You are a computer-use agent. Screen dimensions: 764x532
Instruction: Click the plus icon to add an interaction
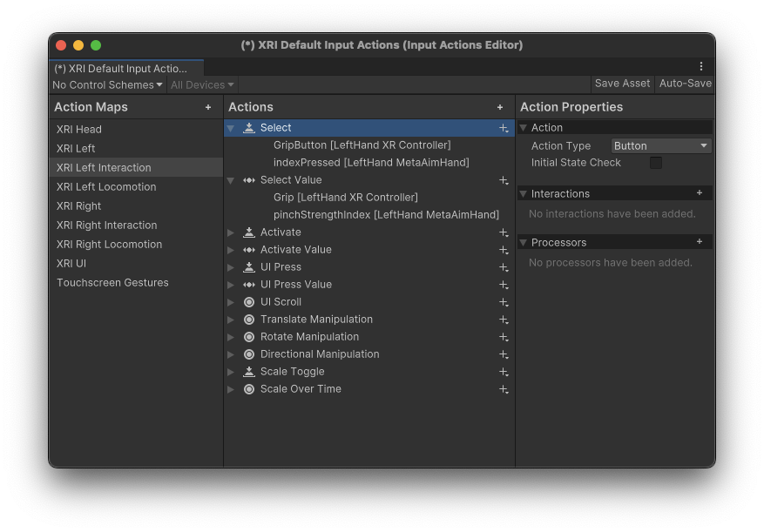[700, 193]
